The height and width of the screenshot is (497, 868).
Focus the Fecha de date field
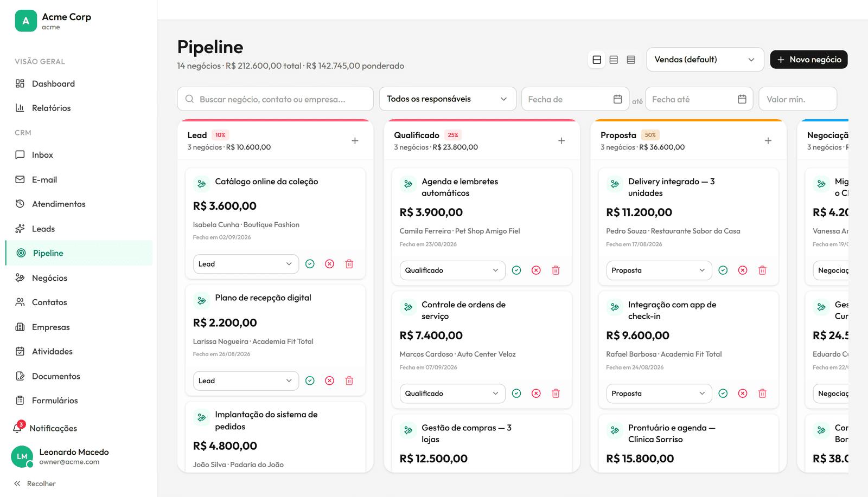pyautogui.click(x=575, y=99)
